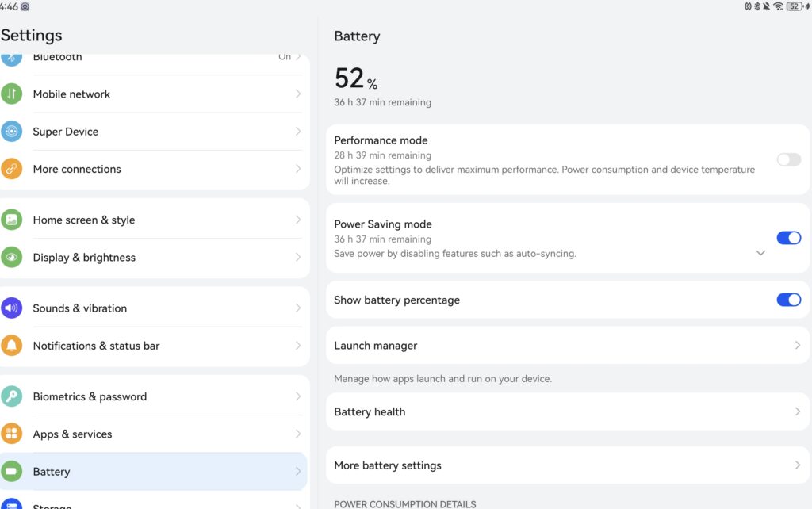Screen dimensions: 812x509
Task: Click the Home screen & style icon
Action: coord(11,220)
